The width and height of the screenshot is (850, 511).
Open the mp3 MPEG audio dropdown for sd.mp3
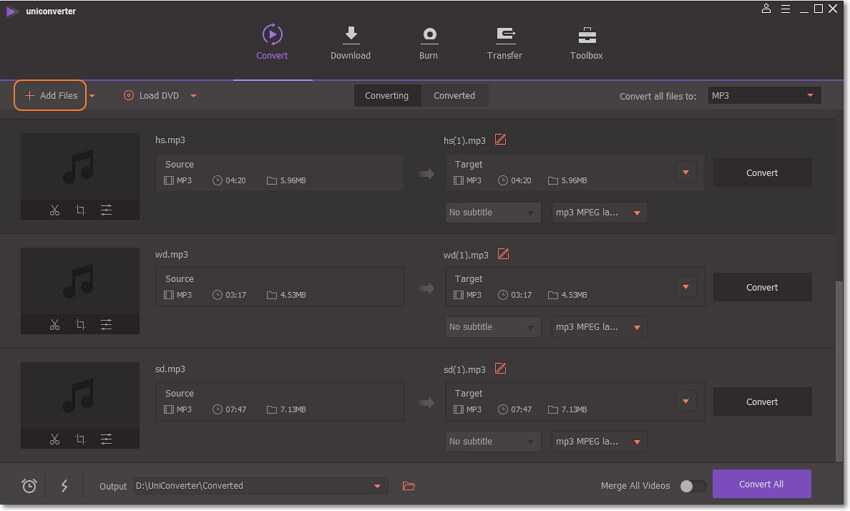click(x=598, y=441)
